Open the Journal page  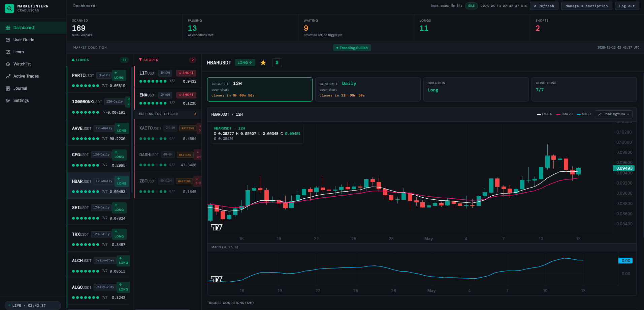point(33,88)
